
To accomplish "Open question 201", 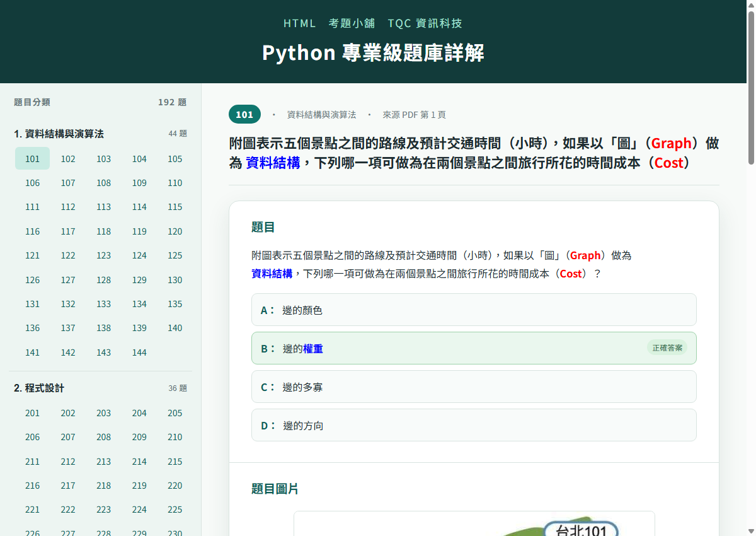I will pos(32,413).
